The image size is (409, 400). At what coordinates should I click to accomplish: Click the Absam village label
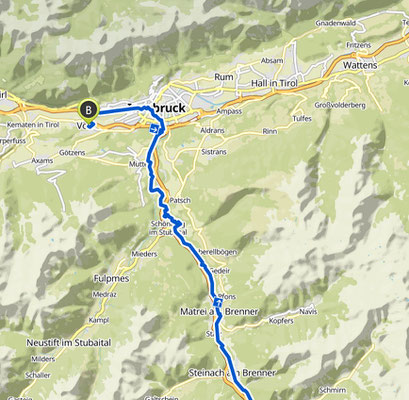click(x=272, y=61)
